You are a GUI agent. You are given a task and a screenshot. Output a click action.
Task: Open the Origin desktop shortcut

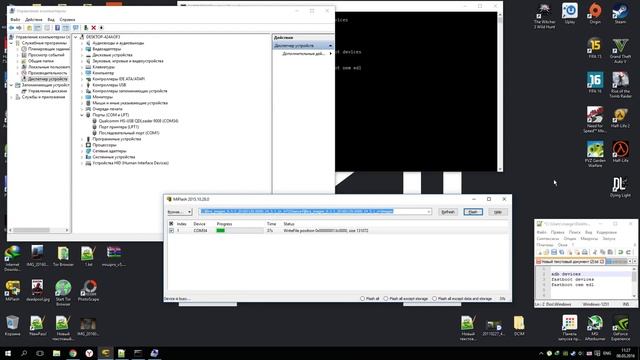595,13
